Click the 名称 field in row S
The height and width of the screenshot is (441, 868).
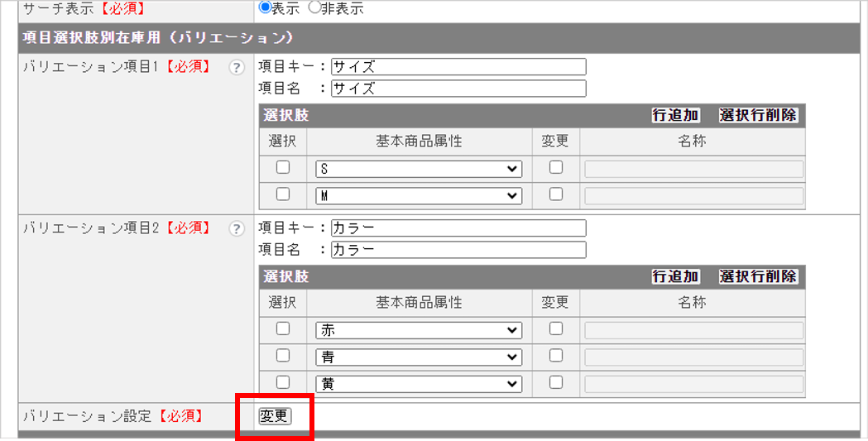[x=693, y=169]
